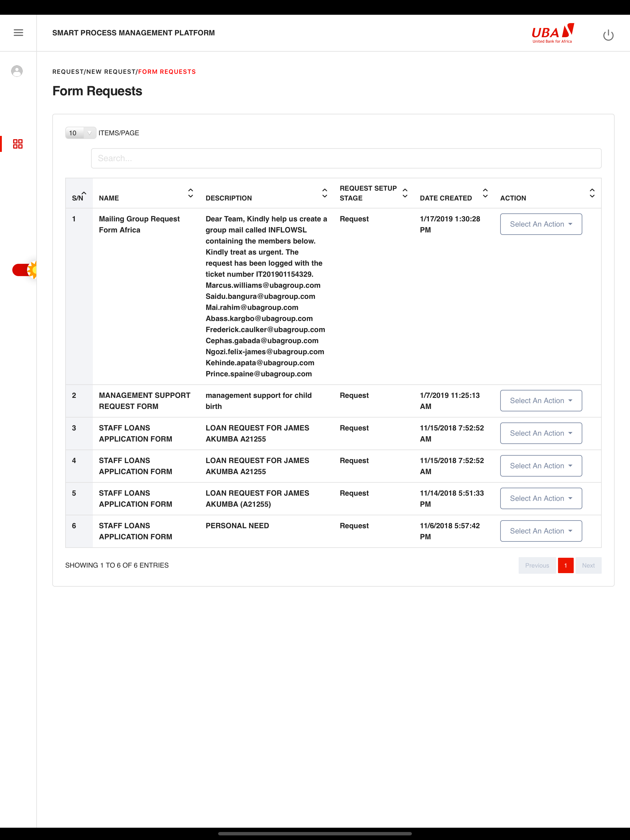Click the power logout icon

click(x=608, y=35)
